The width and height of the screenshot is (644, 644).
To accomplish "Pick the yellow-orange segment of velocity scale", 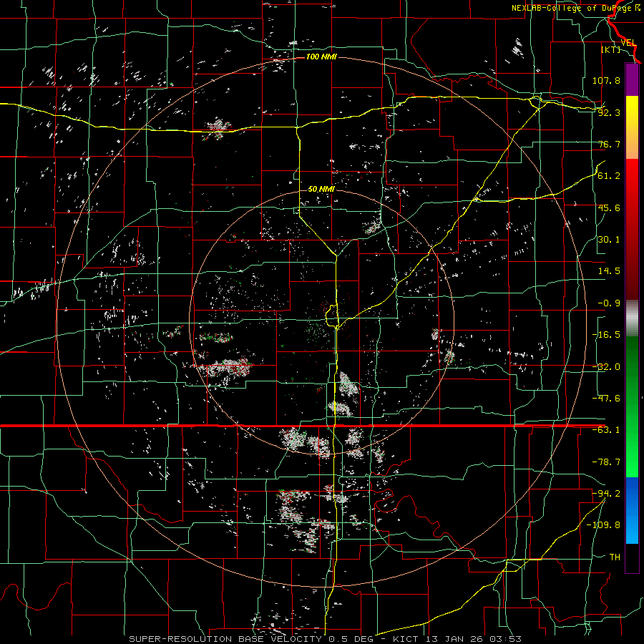I will pos(632,127).
